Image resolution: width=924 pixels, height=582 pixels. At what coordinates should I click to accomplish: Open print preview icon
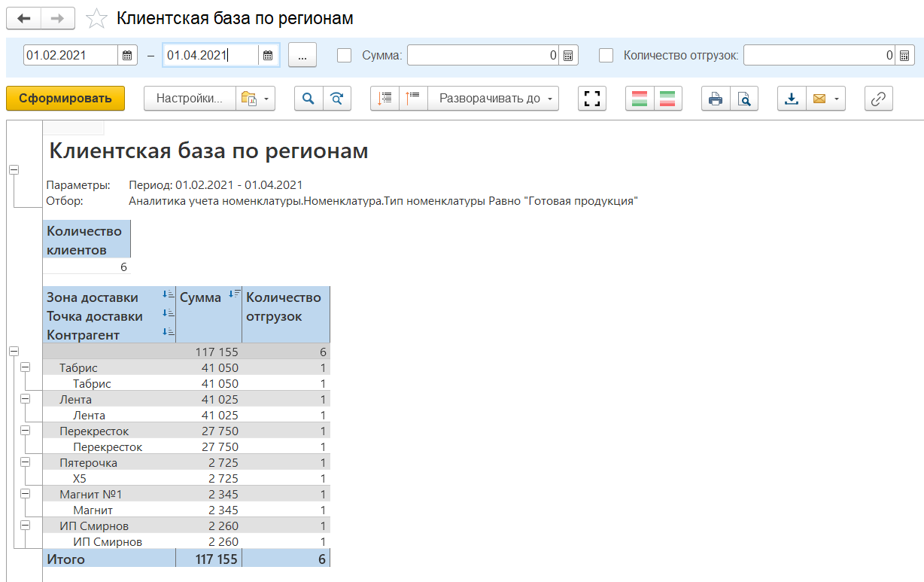coord(743,99)
